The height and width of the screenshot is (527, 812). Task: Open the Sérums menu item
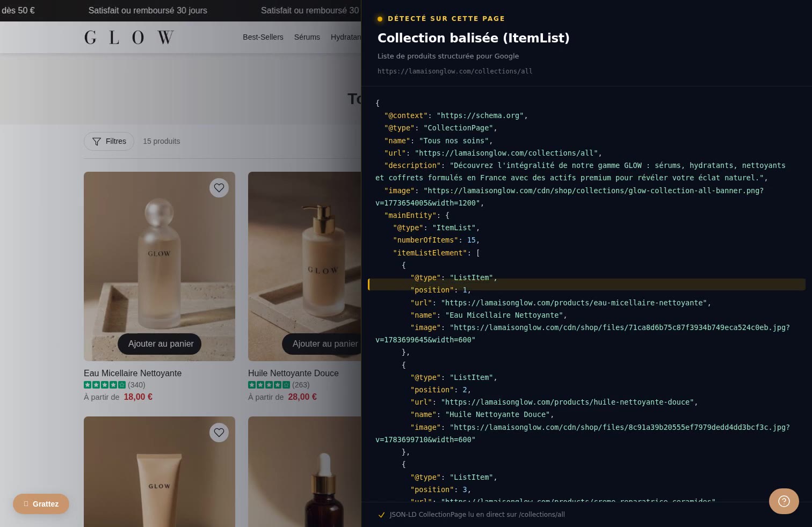pos(307,37)
